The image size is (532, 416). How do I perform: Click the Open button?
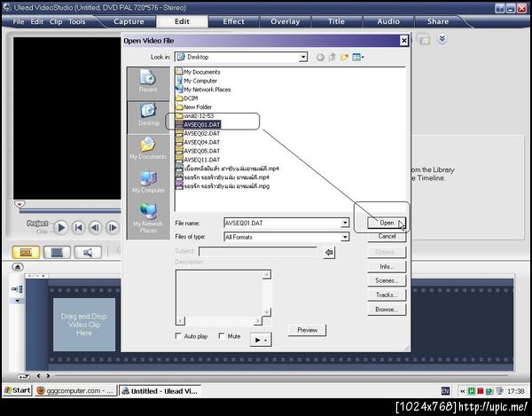[x=387, y=223]
